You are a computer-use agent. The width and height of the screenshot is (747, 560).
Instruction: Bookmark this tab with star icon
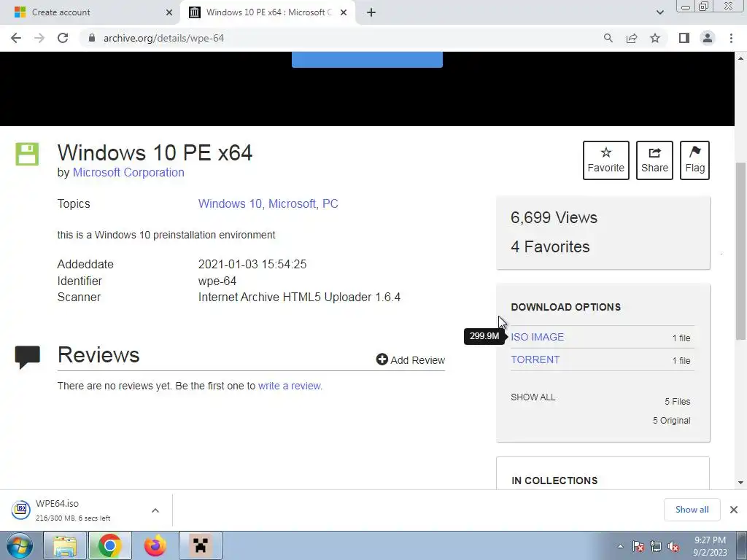(655, 38)
